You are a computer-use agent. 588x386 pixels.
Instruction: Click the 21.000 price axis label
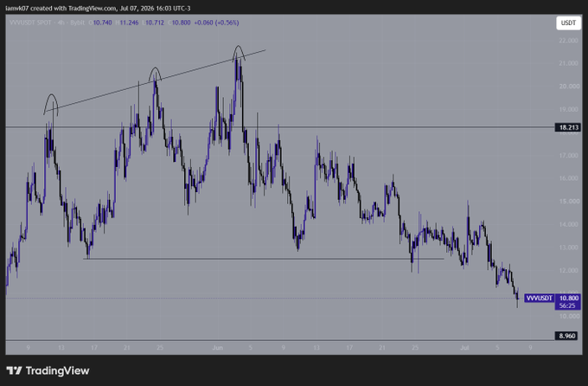[x=568, y=63]
